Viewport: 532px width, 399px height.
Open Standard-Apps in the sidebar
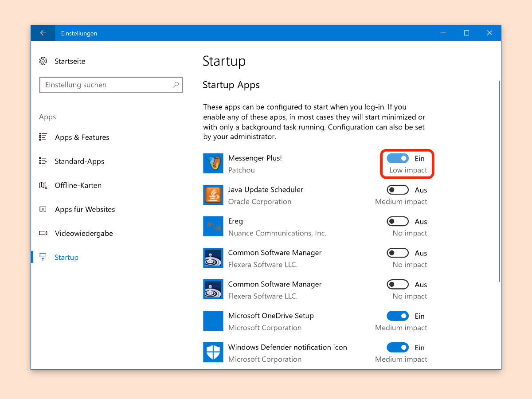coord(79,161)
